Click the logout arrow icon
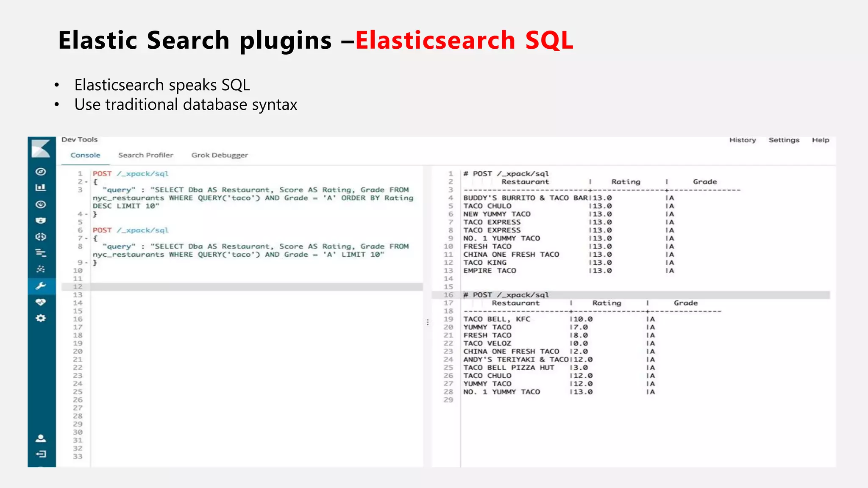This screenshot has width=868, height=488. (41, 454)
